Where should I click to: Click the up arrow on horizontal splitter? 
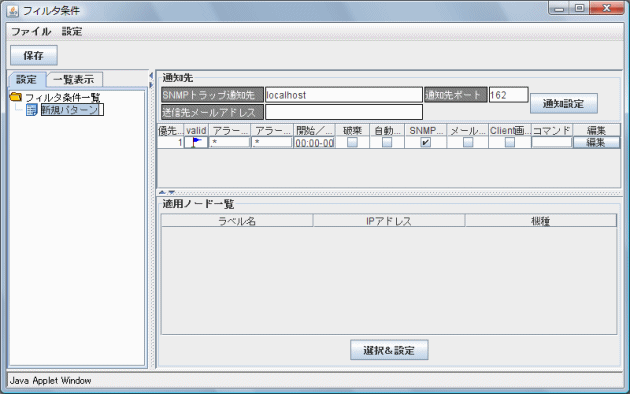click(162, 192)
